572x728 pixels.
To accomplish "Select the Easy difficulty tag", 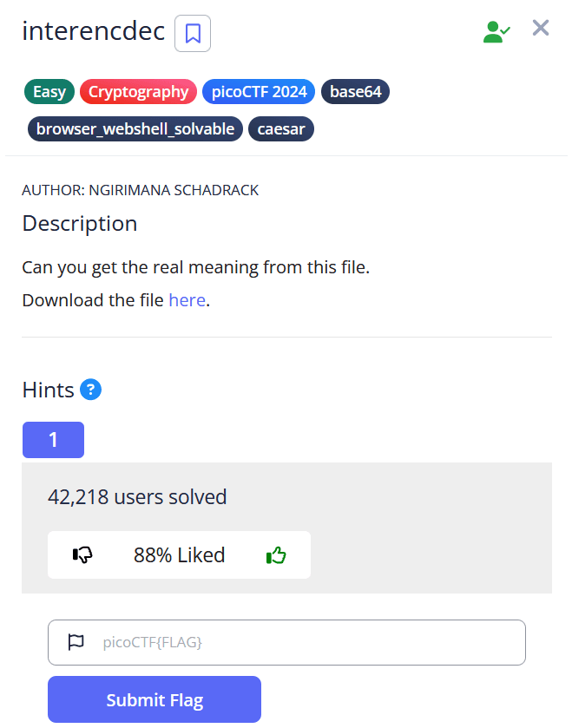I will 49,91.
